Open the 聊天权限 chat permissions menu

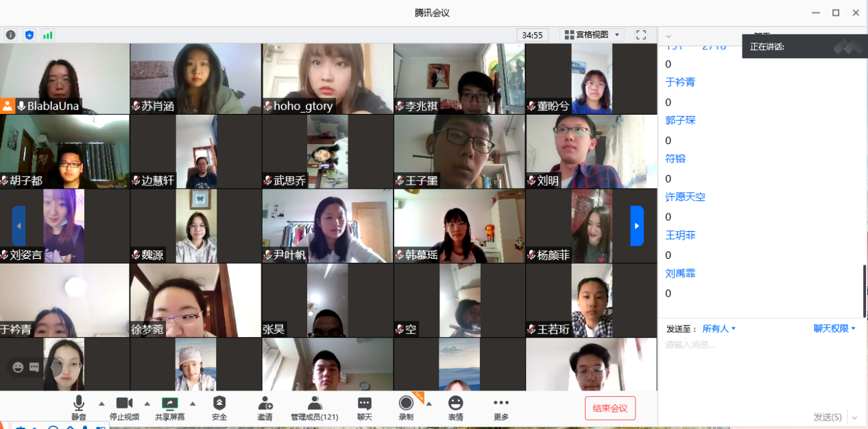[x=834, y=328]
